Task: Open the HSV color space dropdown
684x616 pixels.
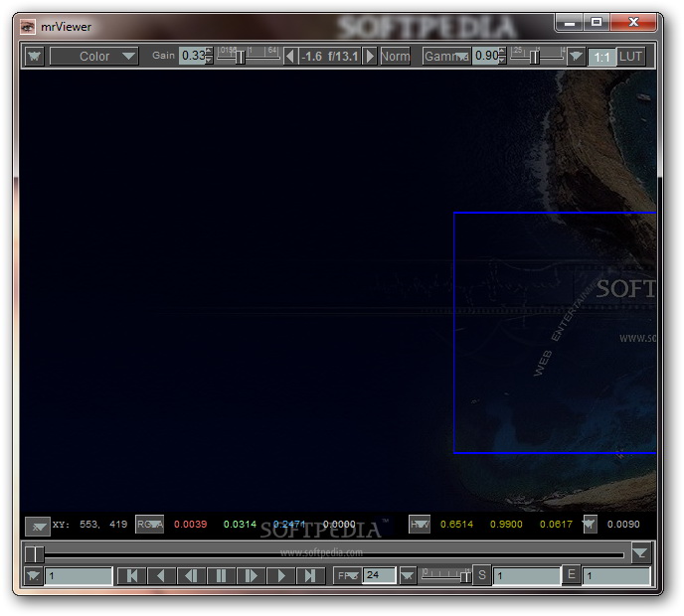Action: (420, 524)
